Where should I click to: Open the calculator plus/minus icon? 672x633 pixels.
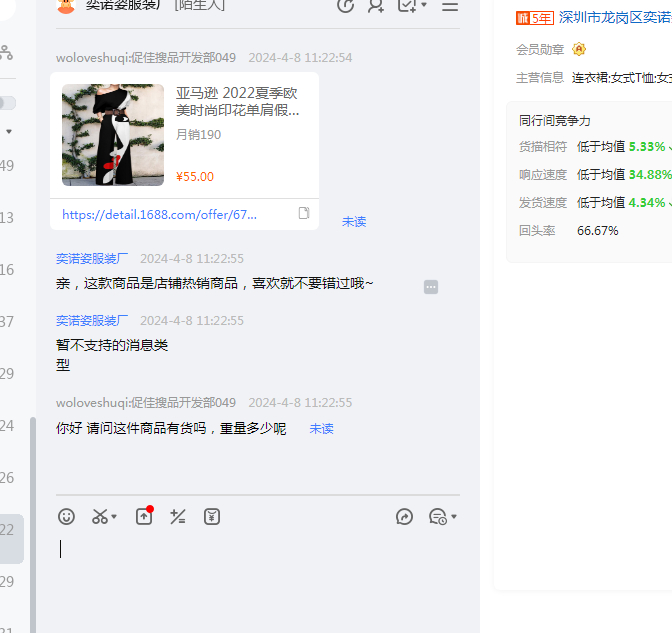coord(177,516)
